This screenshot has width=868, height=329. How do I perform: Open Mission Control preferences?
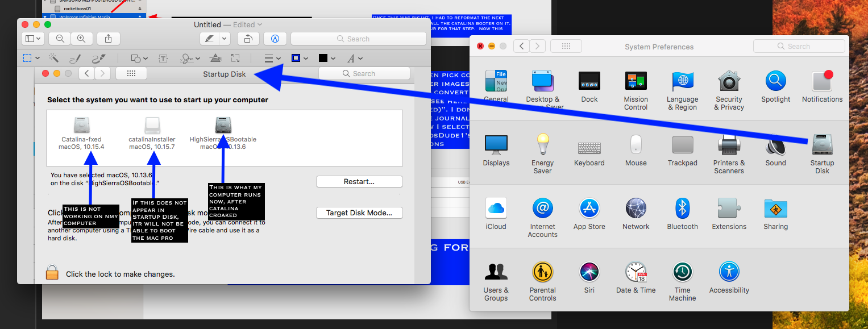pos(636,90)
